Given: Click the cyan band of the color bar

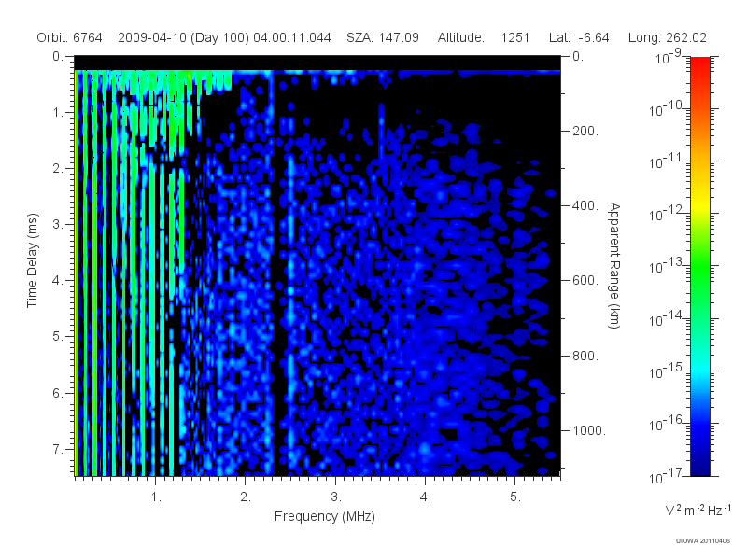Looking at the screenshot, I should [699, 369].
